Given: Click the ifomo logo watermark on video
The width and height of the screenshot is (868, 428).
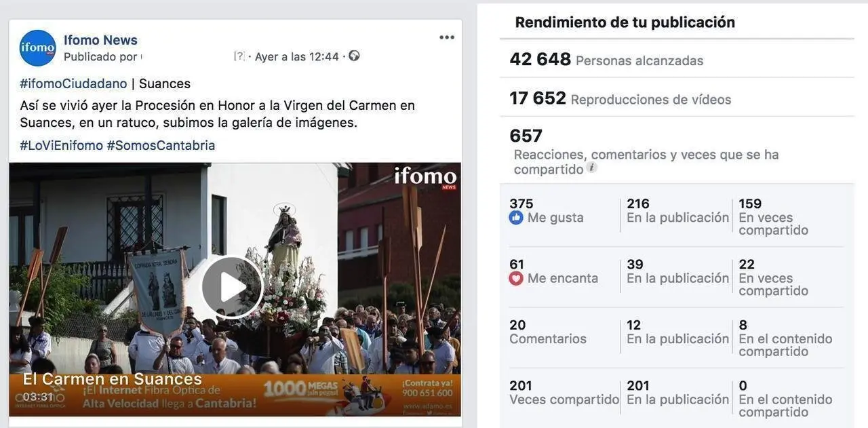Looking at the screenshot, I should (x=426, y=178).
